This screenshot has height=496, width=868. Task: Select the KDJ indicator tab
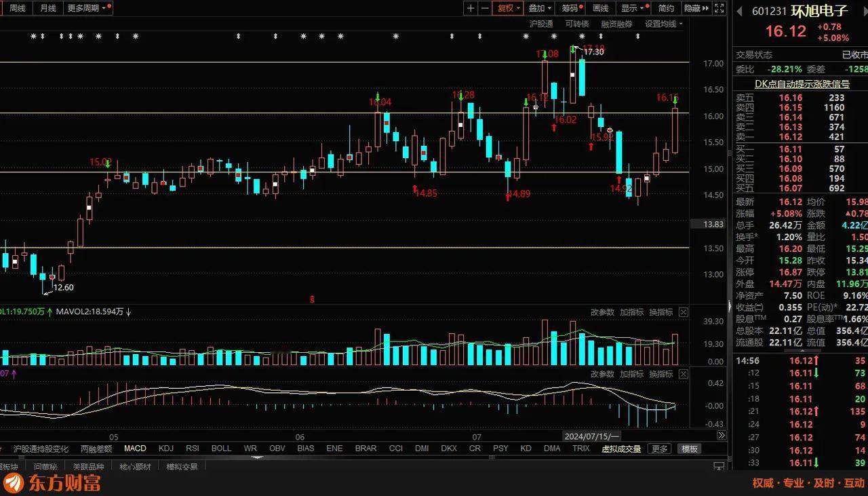click(166, 449)
